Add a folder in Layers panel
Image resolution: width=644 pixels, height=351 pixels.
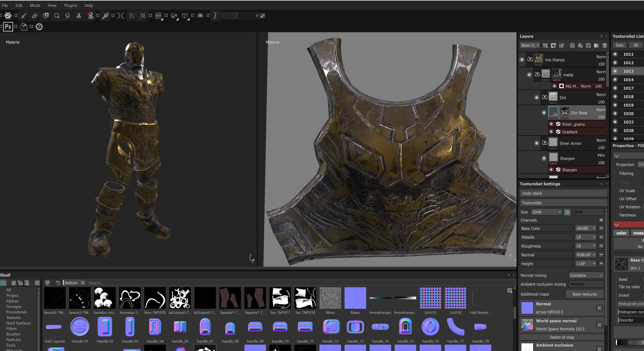[597, 45]
